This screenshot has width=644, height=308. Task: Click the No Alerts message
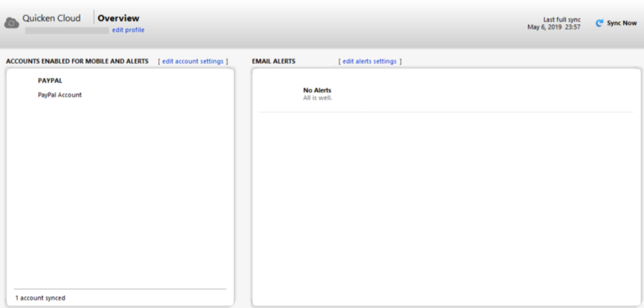pyautogui.click(x=317, y=90)
